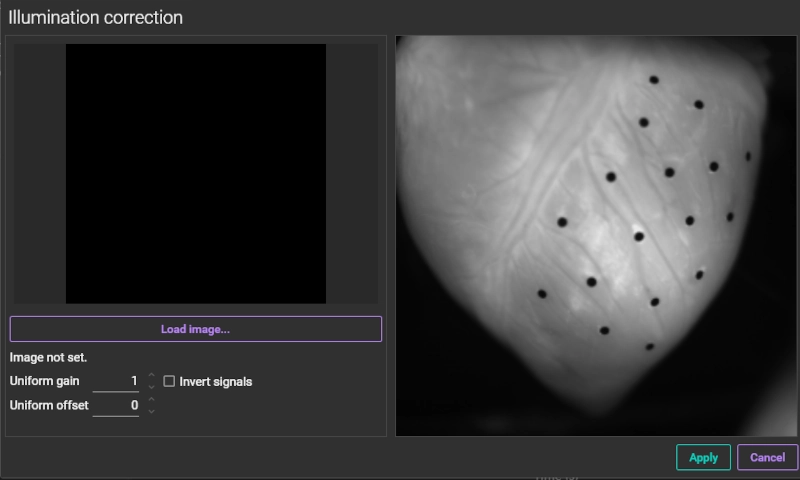Apply the illumination correction

click(x=703, y=457)
